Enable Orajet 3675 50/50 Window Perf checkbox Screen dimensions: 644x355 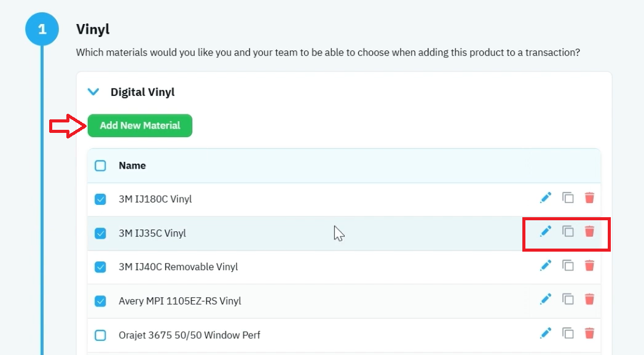(100, 335)
